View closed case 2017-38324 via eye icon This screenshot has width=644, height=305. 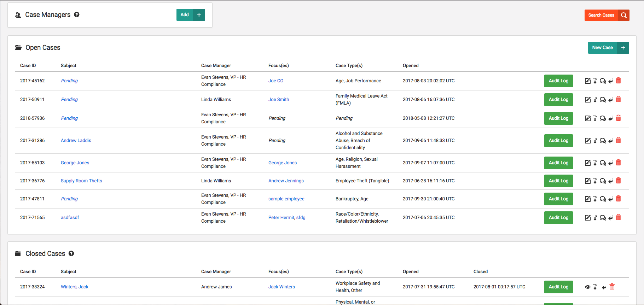coord(587,287)
